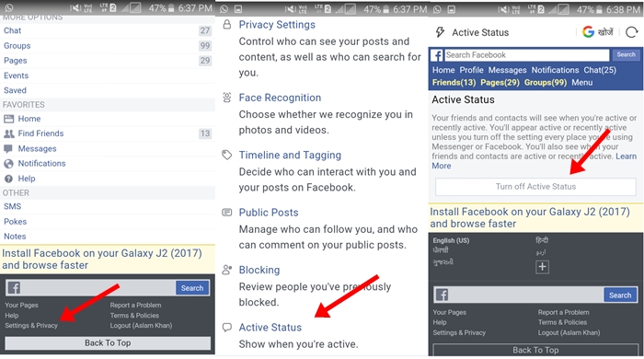Click Search button in left panel footer
Screen dimensions: 644x359
192,288
